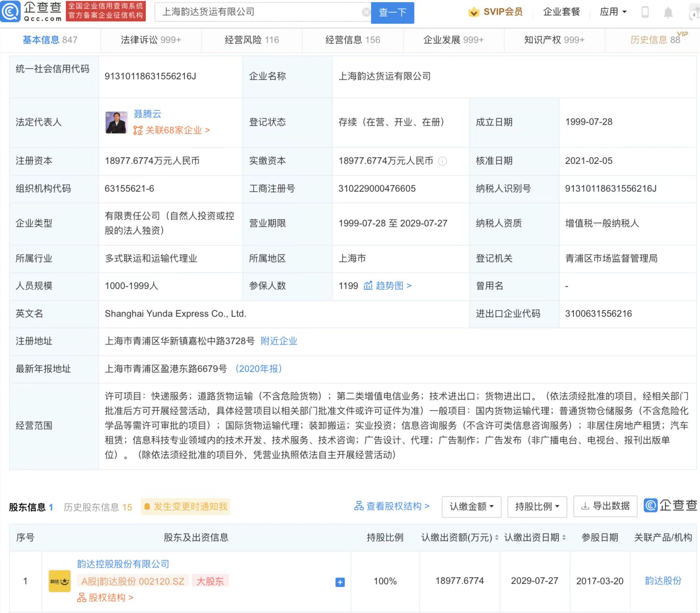The width and height of the screenshot is (700, 613).
Task: Click 人员规模 1000-1999人 value
Action: (131, 286)
